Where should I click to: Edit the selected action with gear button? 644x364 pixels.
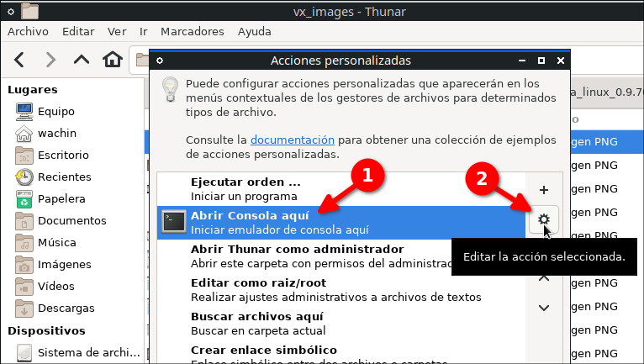click(544, 219)
